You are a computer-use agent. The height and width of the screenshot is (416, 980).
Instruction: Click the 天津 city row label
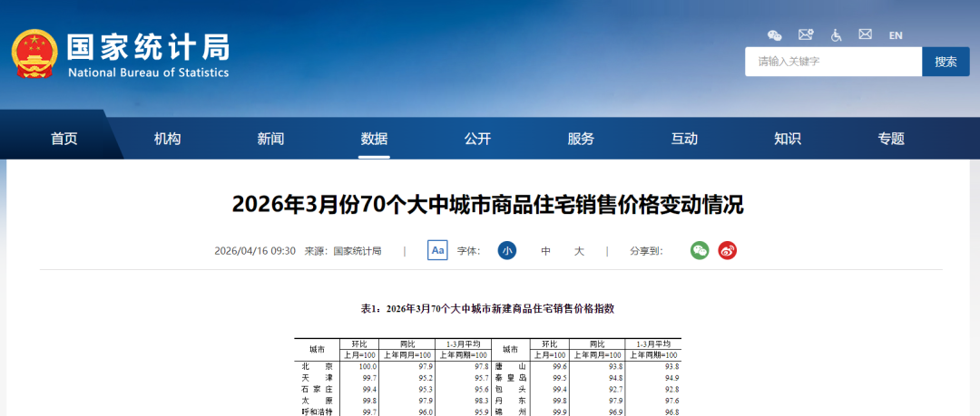(317, 378)
